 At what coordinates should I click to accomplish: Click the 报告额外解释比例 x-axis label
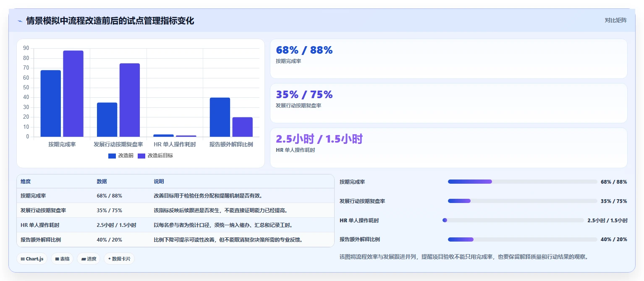point(231,144)
